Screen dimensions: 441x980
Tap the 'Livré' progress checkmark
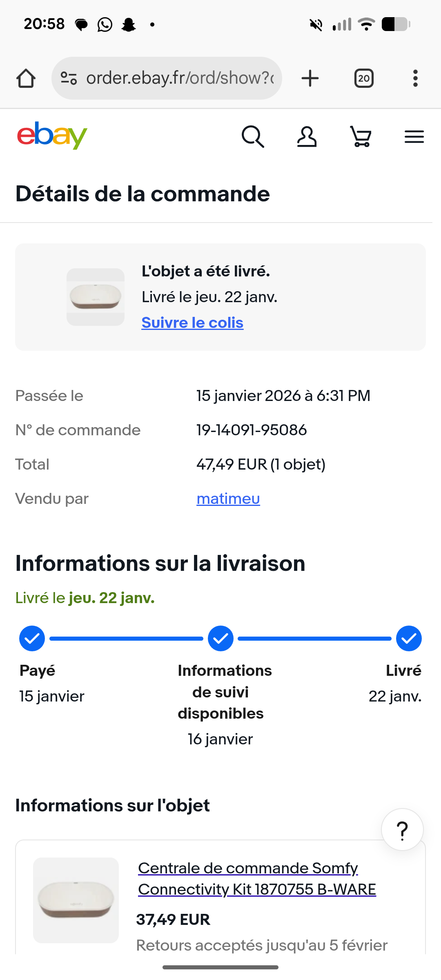(409, 639)
